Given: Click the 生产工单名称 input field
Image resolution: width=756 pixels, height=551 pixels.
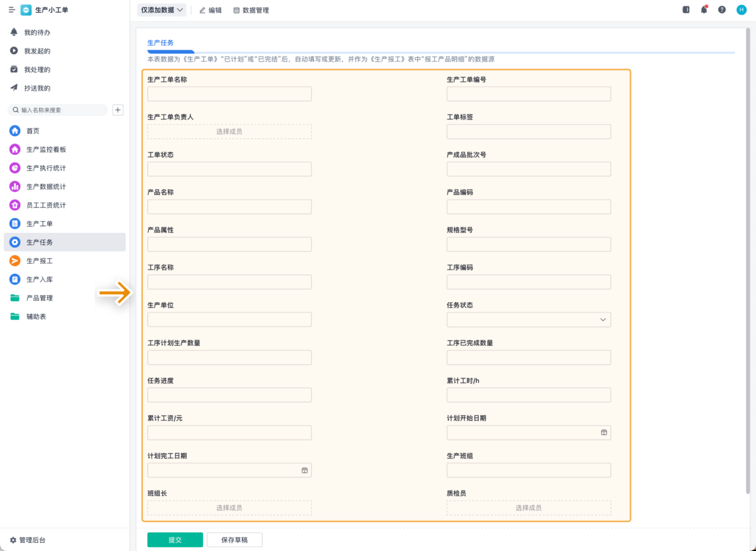Looking at the screenshot, I should tap(229, 94).
